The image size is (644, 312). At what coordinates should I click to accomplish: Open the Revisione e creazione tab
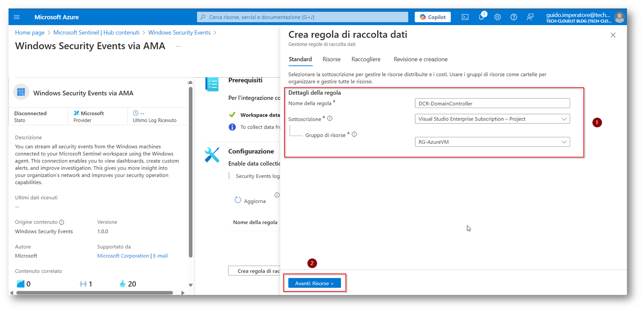pyautogui.click(x=421, y=59)
